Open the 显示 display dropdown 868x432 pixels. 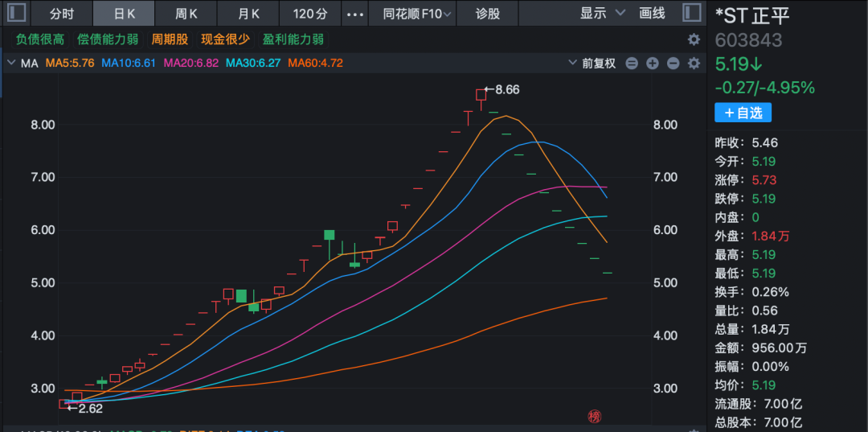coord(602,14)
